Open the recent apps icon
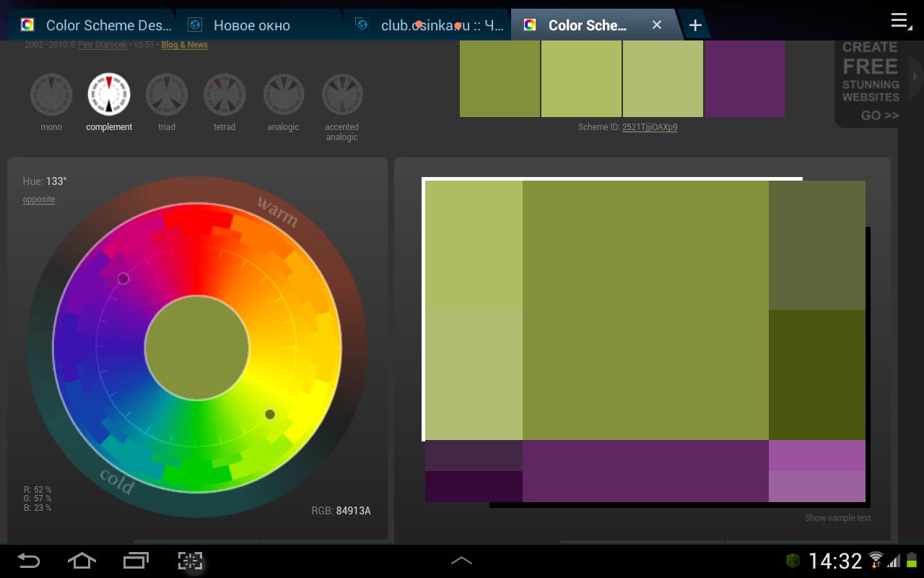Viewport: 924px width, 578px height. (136, 561)
